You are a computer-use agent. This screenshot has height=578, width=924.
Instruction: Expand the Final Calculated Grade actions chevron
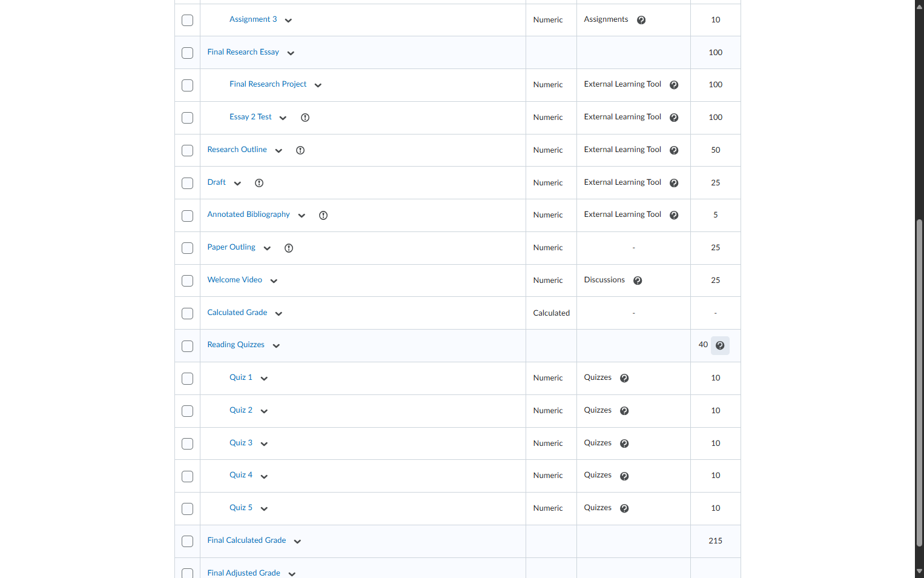tap(297, 542)
